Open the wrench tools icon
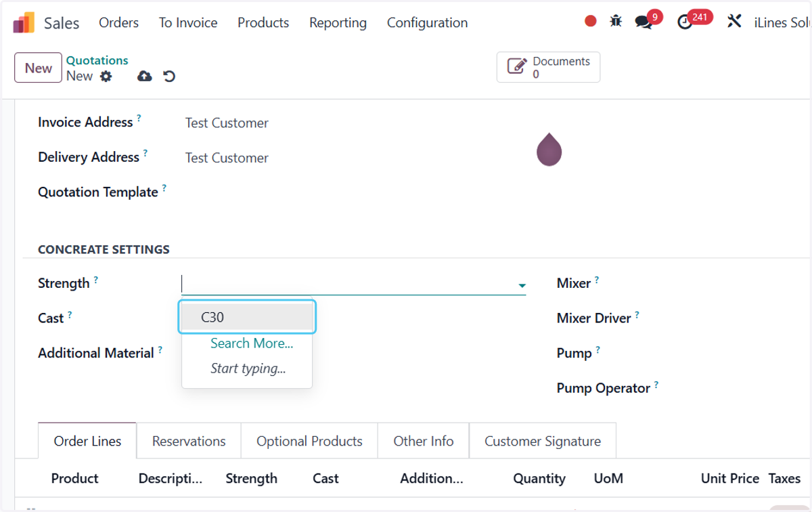This screenshot has height=512, width=812. point(735,22)
